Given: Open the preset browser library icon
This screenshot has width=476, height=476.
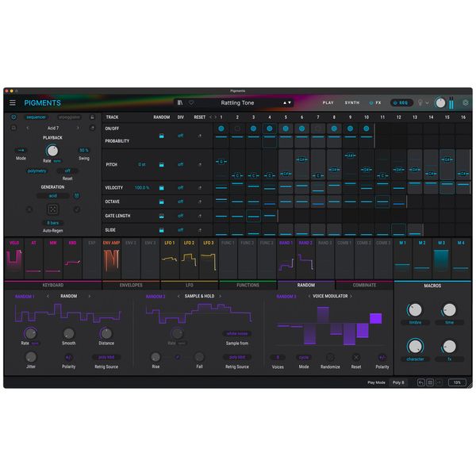Looking at the screenshot, I should click(181, 102).
